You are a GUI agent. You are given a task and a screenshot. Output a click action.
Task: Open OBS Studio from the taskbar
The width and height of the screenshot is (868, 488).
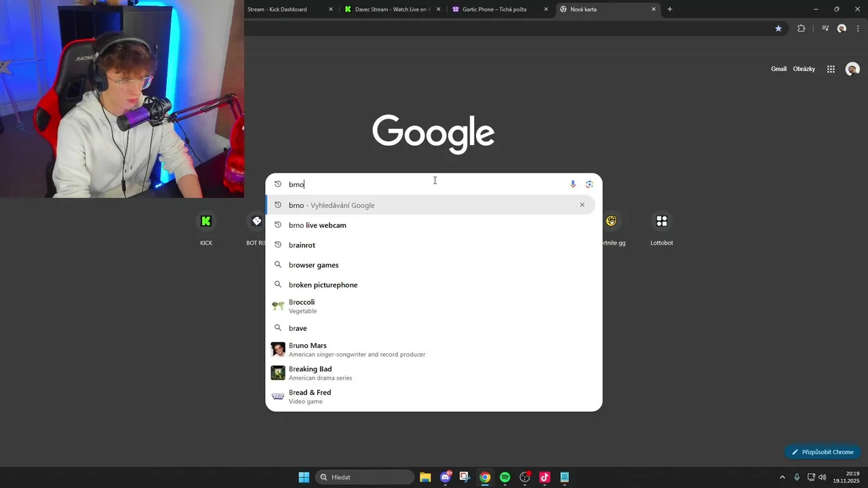tap(525, 477)
